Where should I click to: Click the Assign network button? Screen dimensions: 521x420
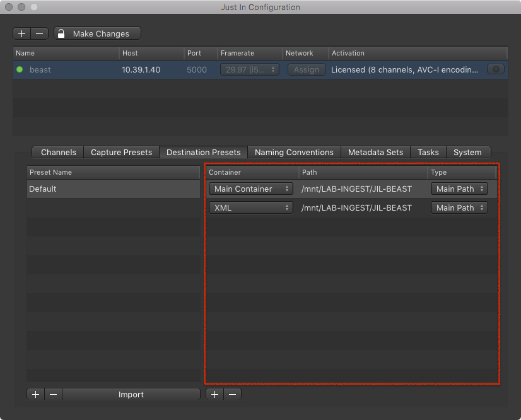coord(307,69)
